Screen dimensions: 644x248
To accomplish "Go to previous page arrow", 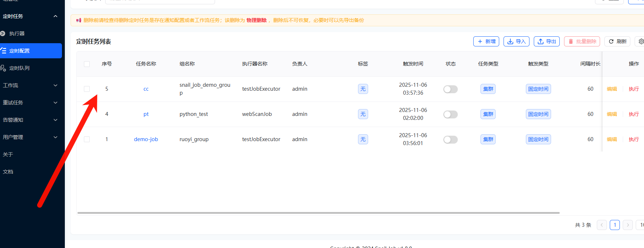I will (x=601, y=225).
